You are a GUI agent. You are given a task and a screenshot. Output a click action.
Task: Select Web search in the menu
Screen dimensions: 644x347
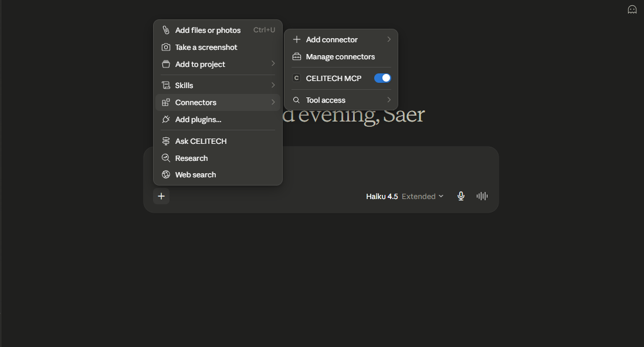(218, 175)
